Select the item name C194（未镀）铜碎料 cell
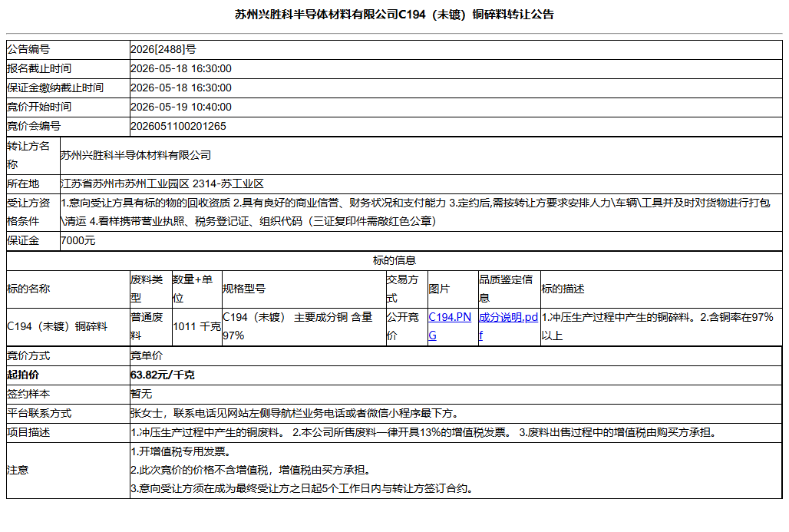This screenshot has height=532, width=789. tap(68, 327)
